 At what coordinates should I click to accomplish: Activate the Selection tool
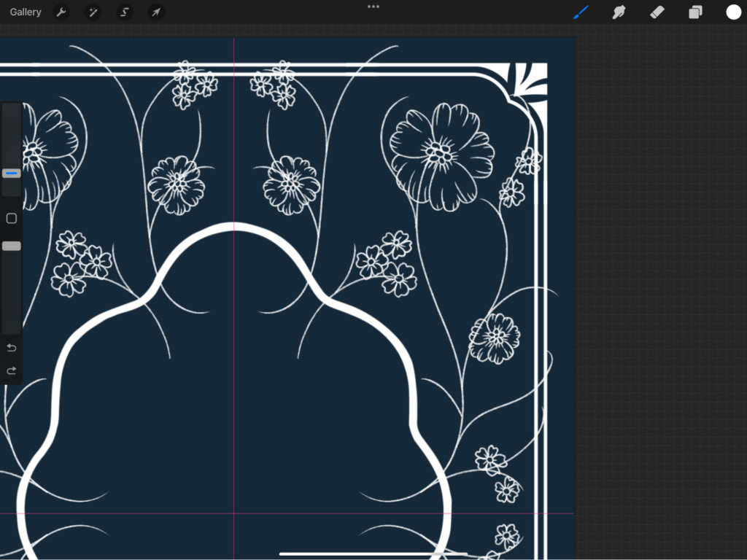[125, 12]
